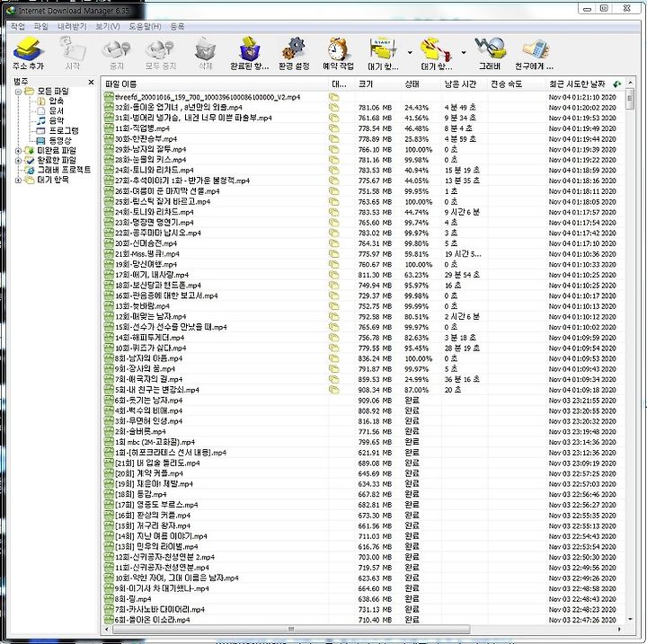Click the 동영상 video category icon
This screenshot has height=644, width=647.
point(40,140)
